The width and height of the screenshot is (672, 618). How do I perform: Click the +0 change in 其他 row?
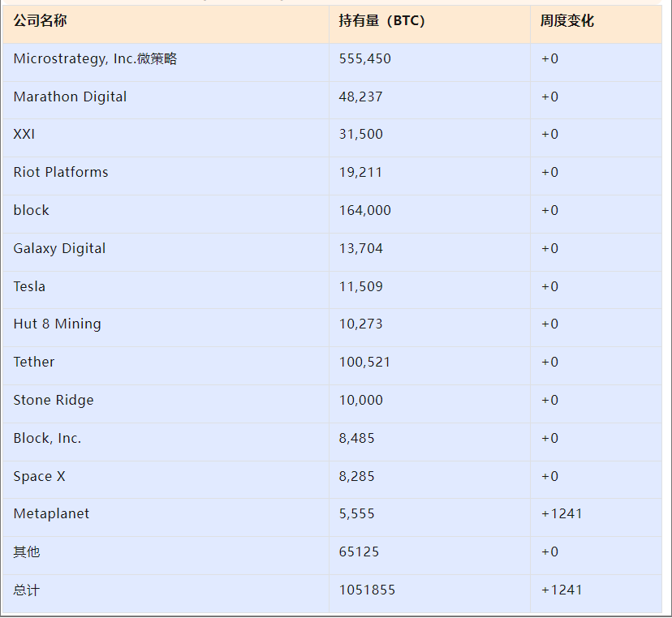pos(550,551)
